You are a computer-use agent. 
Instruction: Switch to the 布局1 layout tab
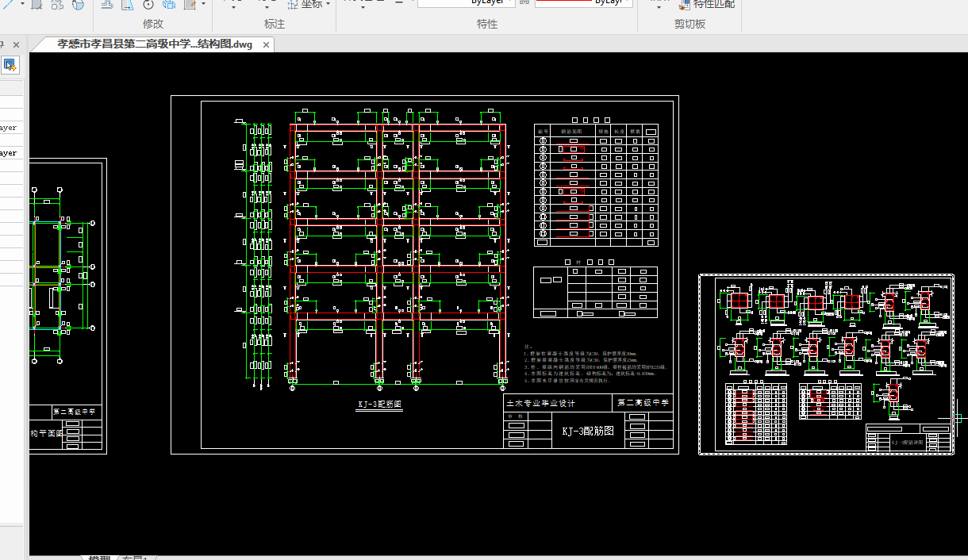[x=136, y=558]
